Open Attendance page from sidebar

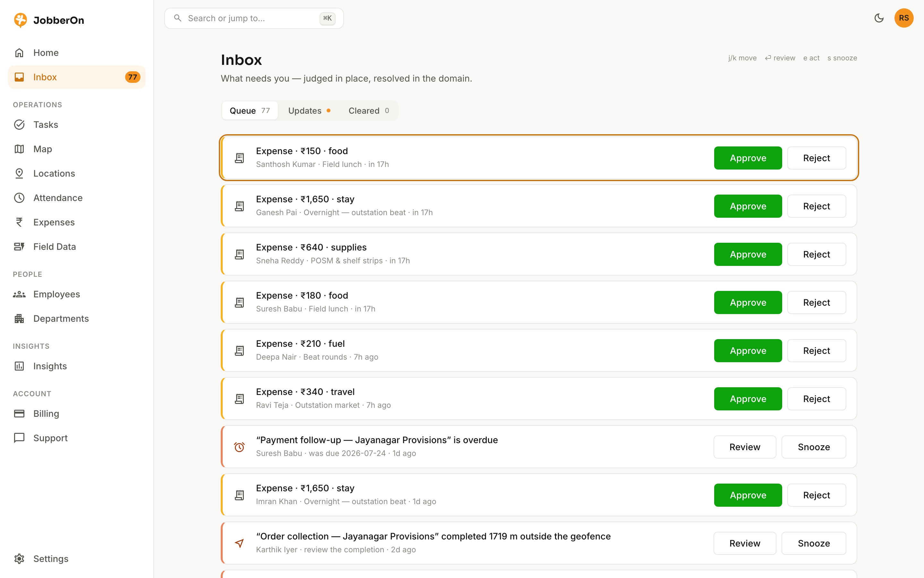[76, 198]
